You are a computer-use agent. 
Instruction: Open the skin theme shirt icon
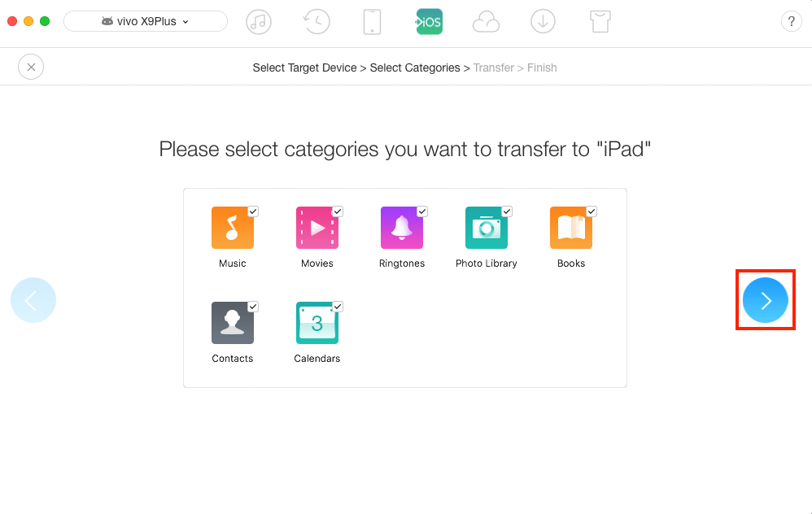point(600,22)
